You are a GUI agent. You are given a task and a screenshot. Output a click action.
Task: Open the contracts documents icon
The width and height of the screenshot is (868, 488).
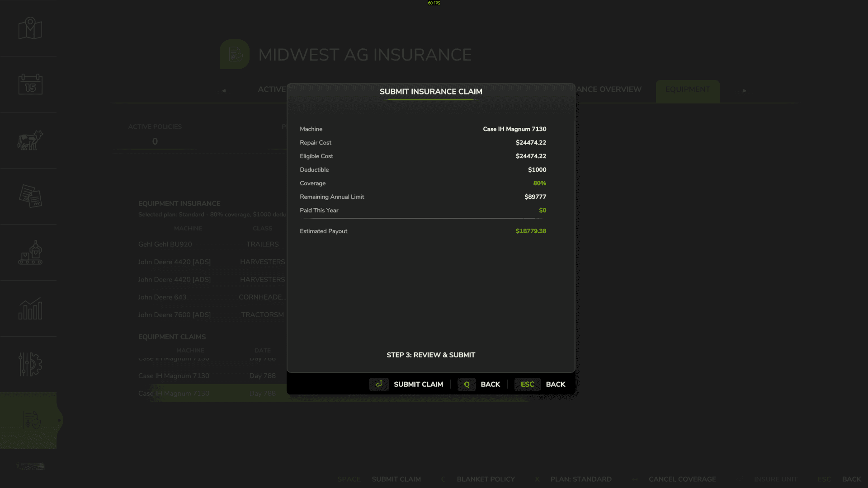point(30,196)
